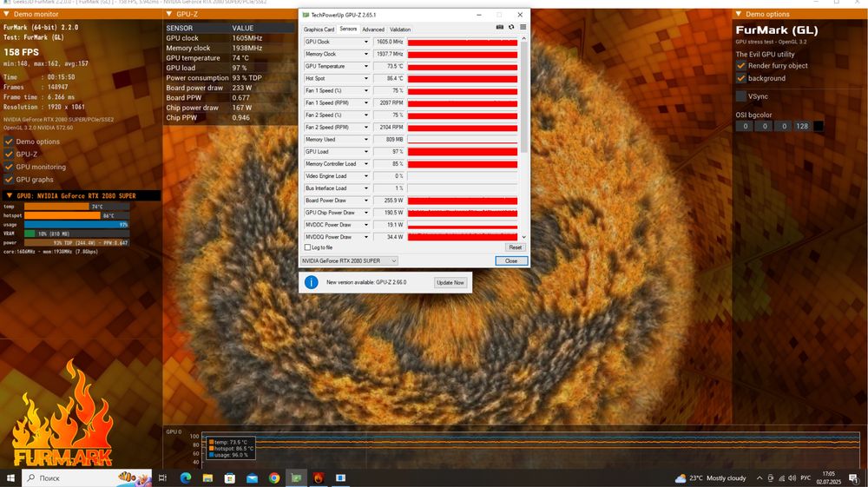
Task: Click the blue info icon in update notice
Action: [x=311, y=282]
